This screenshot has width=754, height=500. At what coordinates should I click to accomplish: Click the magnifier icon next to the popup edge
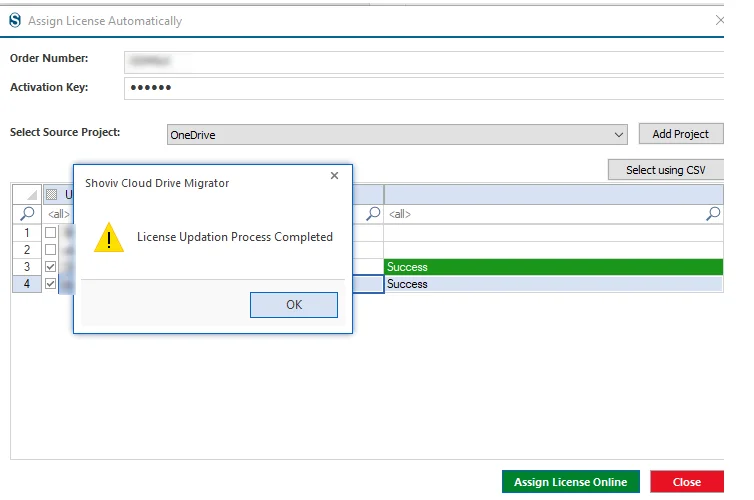[x=373, y=213]
